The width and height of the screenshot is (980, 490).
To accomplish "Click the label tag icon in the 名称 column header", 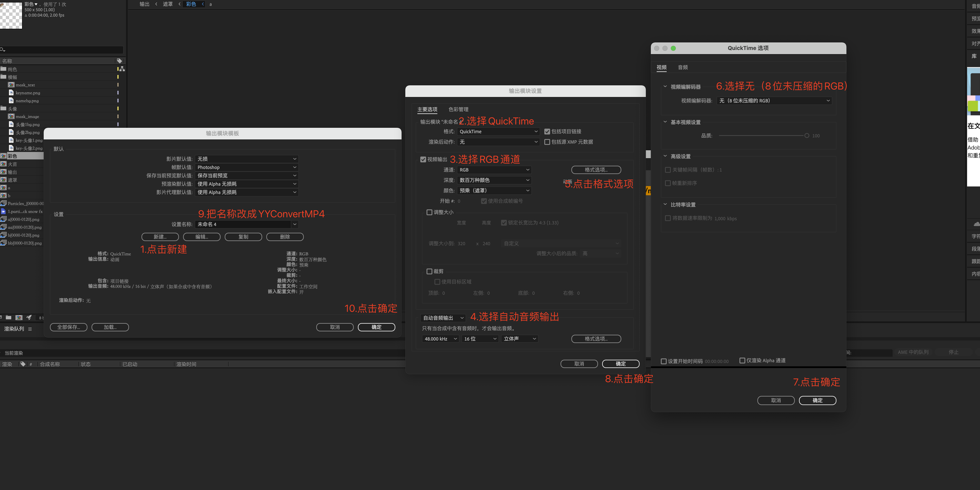I will (119, 61).
